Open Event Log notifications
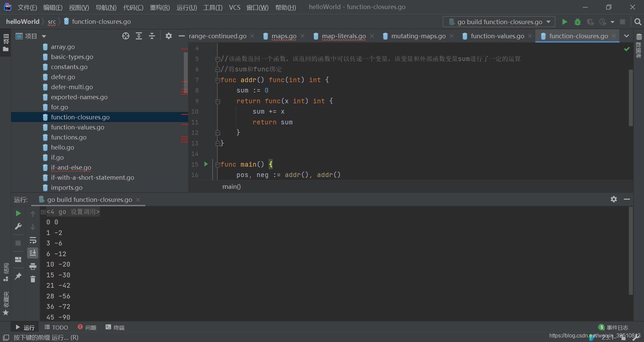The height and width of the screenshot is (342, 644). coord(613,327)
